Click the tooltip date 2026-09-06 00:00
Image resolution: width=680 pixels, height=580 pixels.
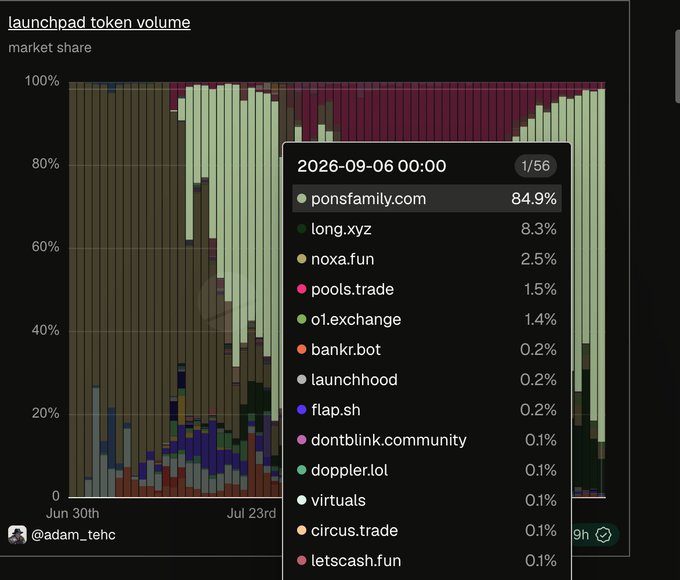click(x=372, y=166)
